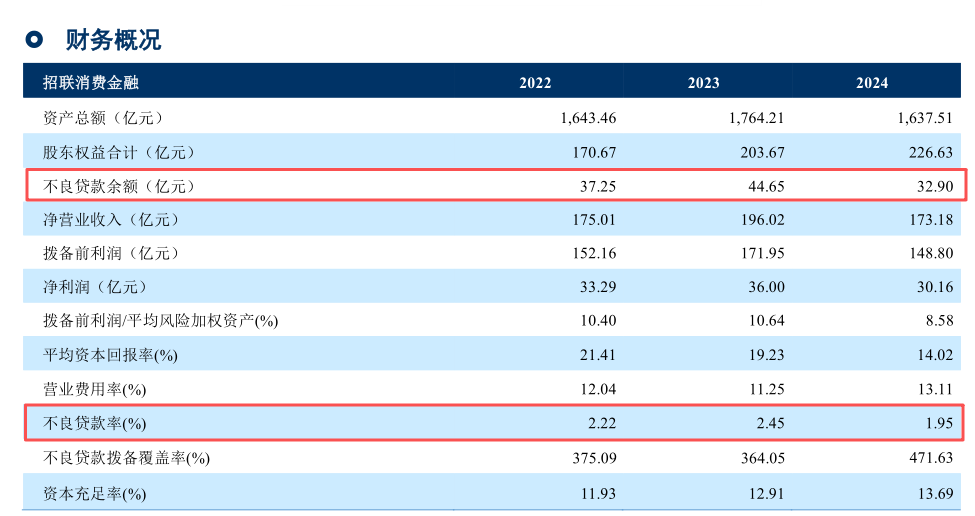Click the 营业费用率(%) row label
Screen dimensions: 975x516
tap(95, 390)
